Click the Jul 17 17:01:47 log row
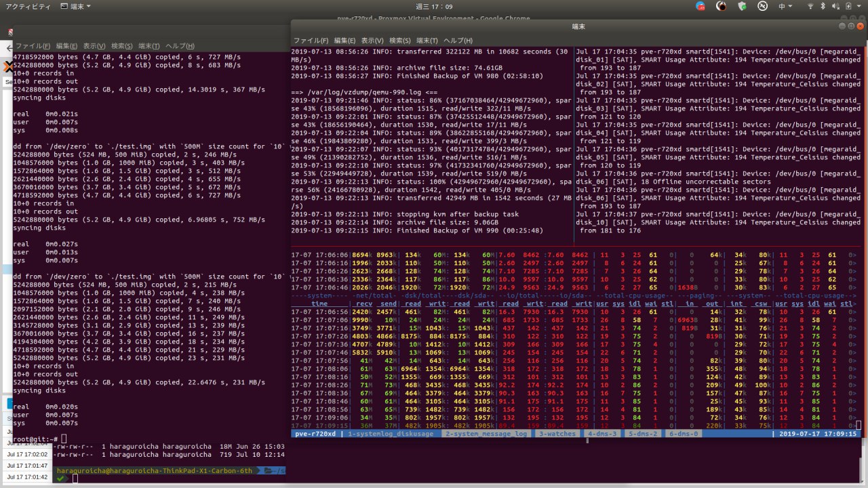 (x=26, y=466)
